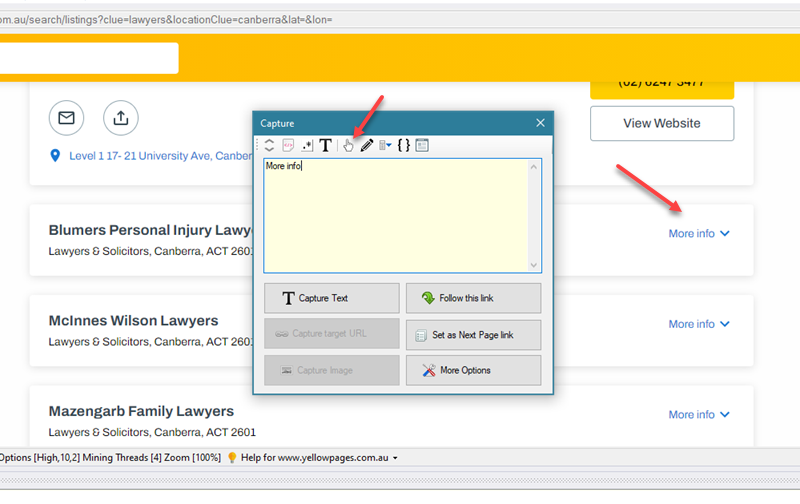This screenshot has height=504, width=800.
Task: Open Help for www.yellowpages.com.au dropdown
Action: point(319,458)
